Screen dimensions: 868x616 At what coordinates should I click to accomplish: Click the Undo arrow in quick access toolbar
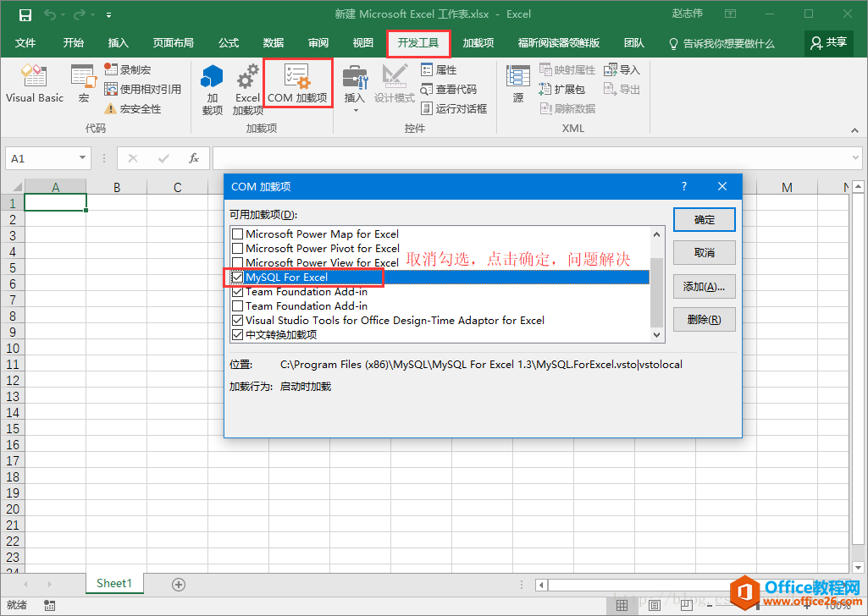click(50, 15)
